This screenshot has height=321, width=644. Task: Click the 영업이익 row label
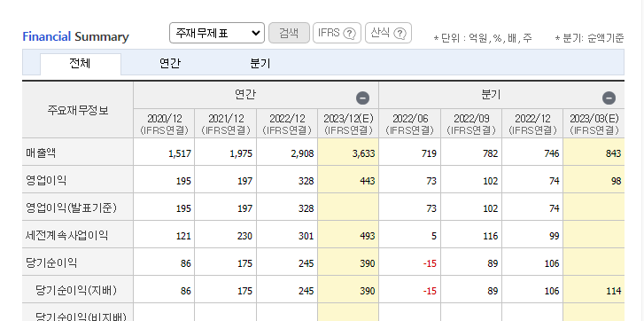(45, 180)
